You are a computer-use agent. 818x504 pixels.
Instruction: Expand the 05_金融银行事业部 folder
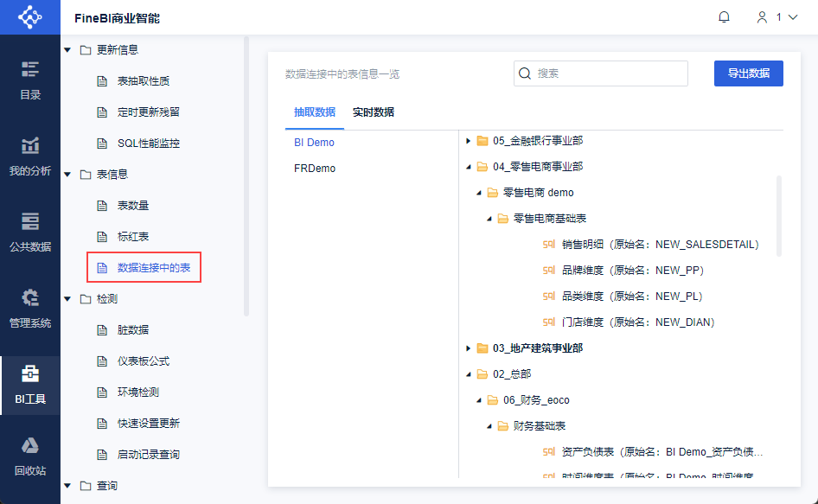point(469,141)
